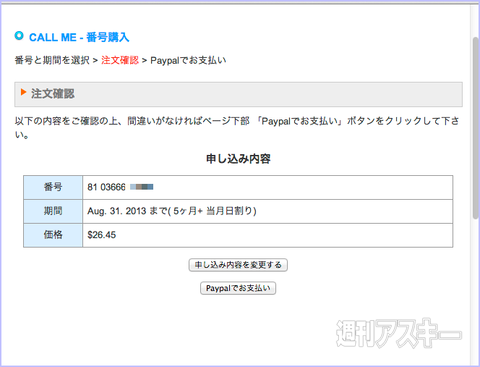The width and height of the screenshot is (480, 367).
Task: Click the 価格 row label cell
Action: pyautogui.click(x=53, y=235)
